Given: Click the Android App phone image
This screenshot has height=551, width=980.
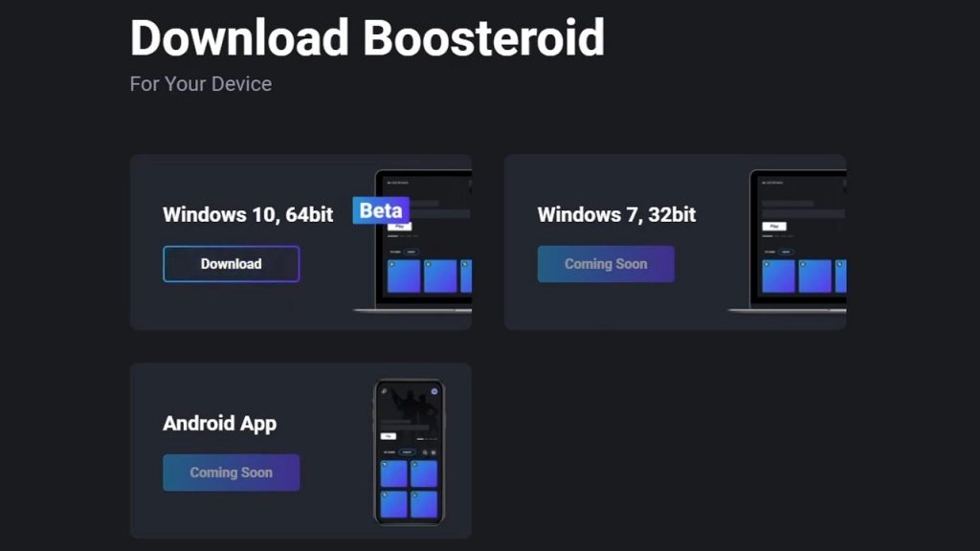Looking at the screenshot, I should 410,452.
